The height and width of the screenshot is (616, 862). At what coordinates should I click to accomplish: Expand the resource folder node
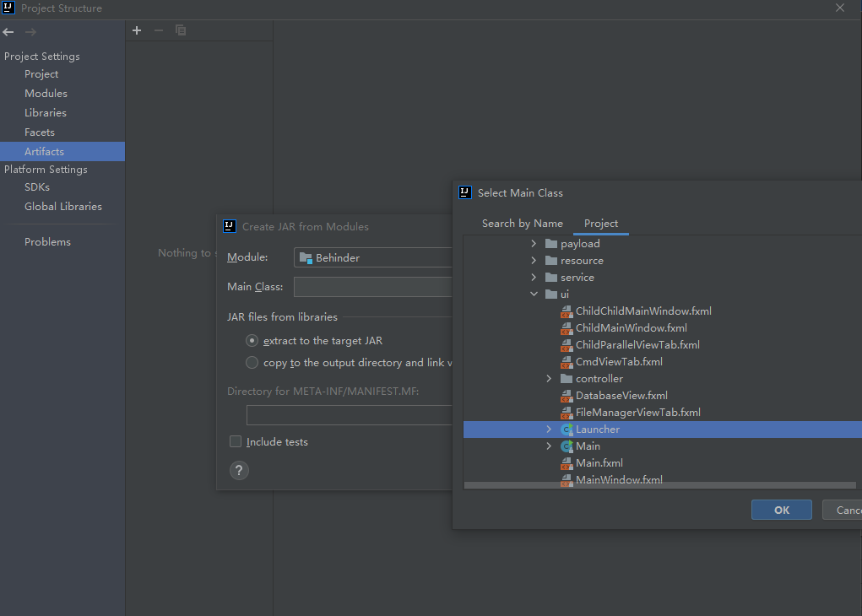tap(534, 261)
